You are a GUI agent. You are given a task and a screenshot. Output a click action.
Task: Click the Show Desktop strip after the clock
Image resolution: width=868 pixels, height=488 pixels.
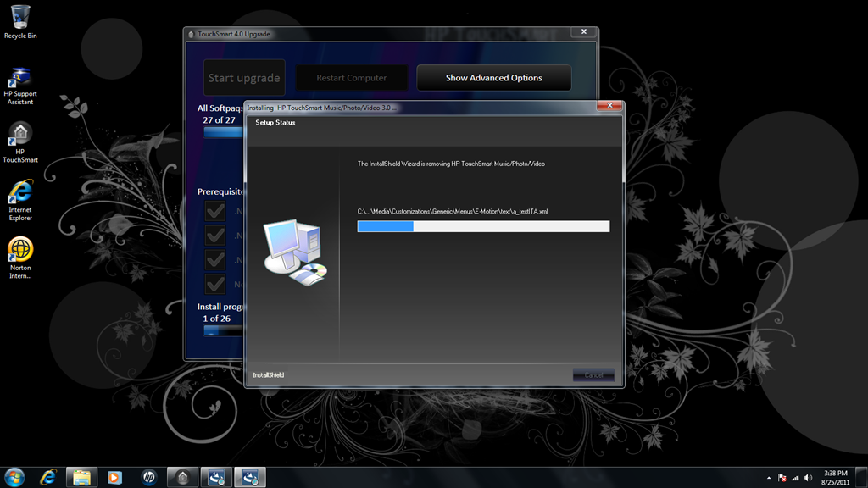pyautogui.click(x=861, y=477)
